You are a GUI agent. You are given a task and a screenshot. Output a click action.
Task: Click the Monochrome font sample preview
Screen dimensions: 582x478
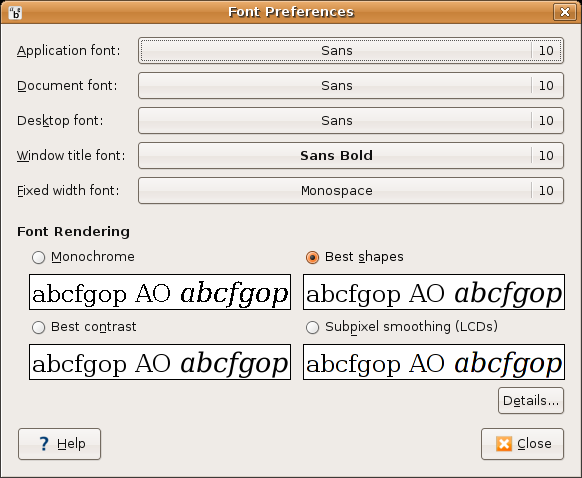(160, 292)
